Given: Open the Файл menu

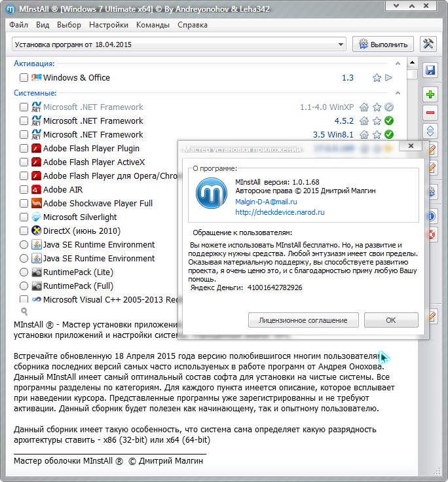Looking at the screenshot, I should 18,25.
